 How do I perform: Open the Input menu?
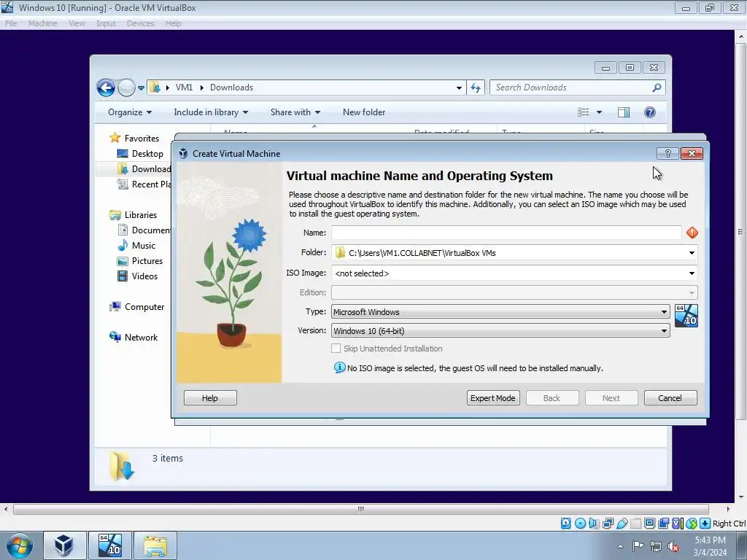click(106, 23)
